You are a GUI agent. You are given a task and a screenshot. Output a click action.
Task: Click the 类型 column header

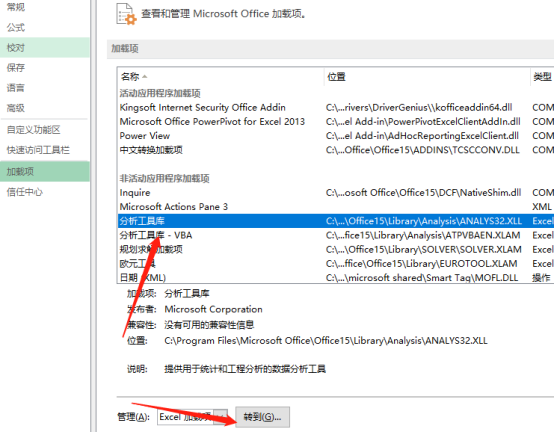542,76
